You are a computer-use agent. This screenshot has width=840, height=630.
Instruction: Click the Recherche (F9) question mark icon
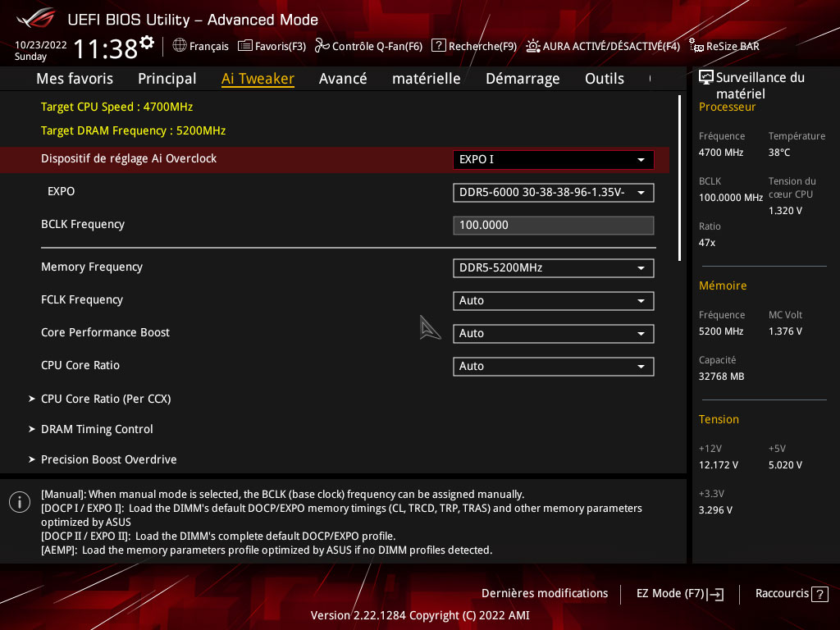point(439,46)
